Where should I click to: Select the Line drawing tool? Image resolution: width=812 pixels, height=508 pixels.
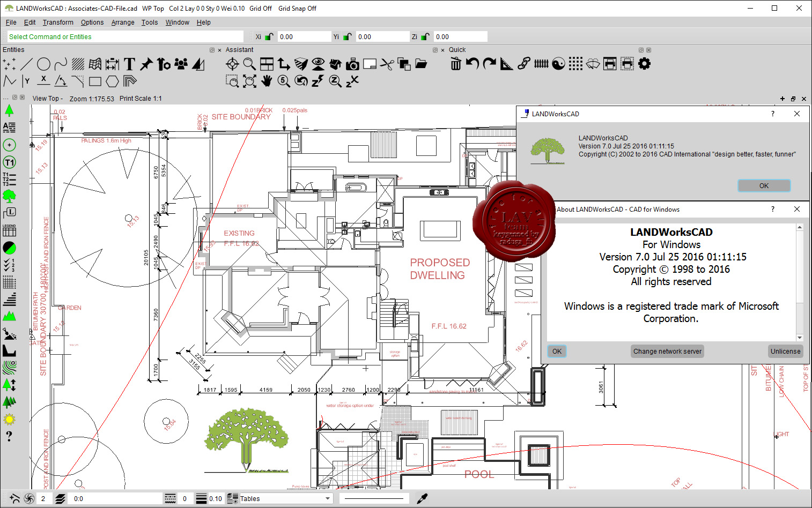26,64
